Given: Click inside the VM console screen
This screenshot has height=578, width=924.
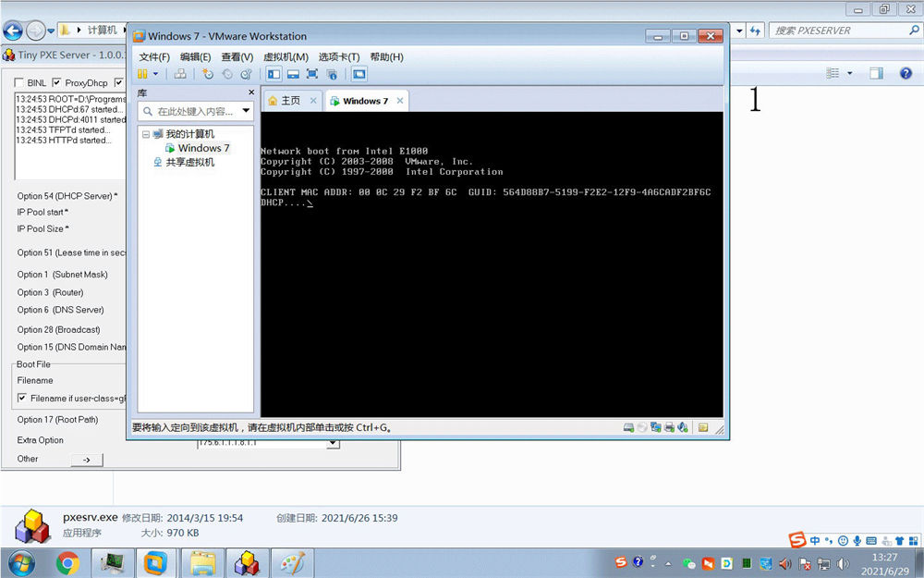Looking at the screenshot, I should coord(492,264).
